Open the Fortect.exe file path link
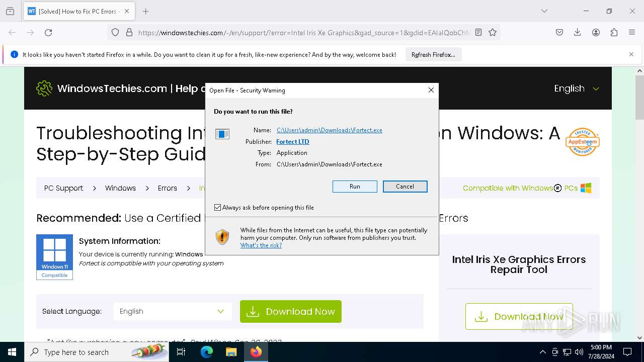The width and height of the screenshot is (644, 362). (x=330, y=130)
